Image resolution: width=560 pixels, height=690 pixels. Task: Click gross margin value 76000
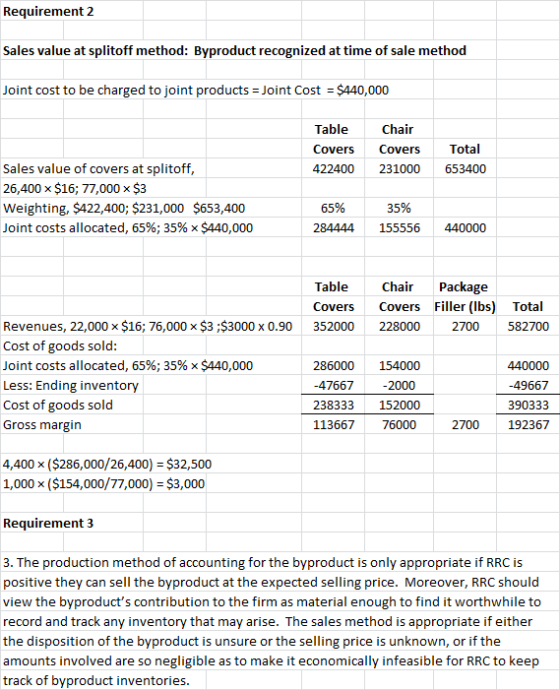(399, 425)
